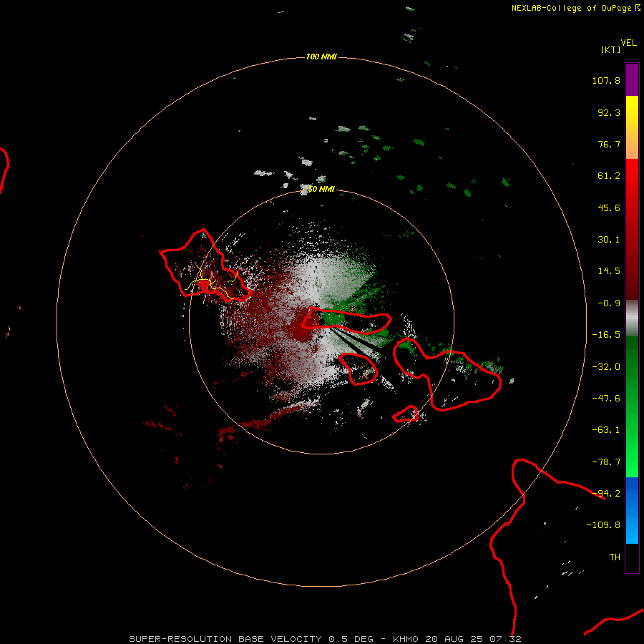Click the -47.6 legend value

(x=606, y=399)
